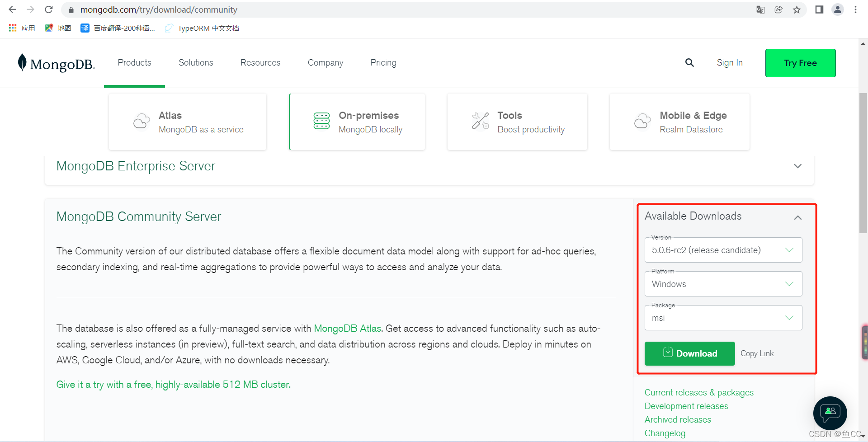Open the Version dropdown
The height and width of the screenshot is (442, 868).
(723, 250)
